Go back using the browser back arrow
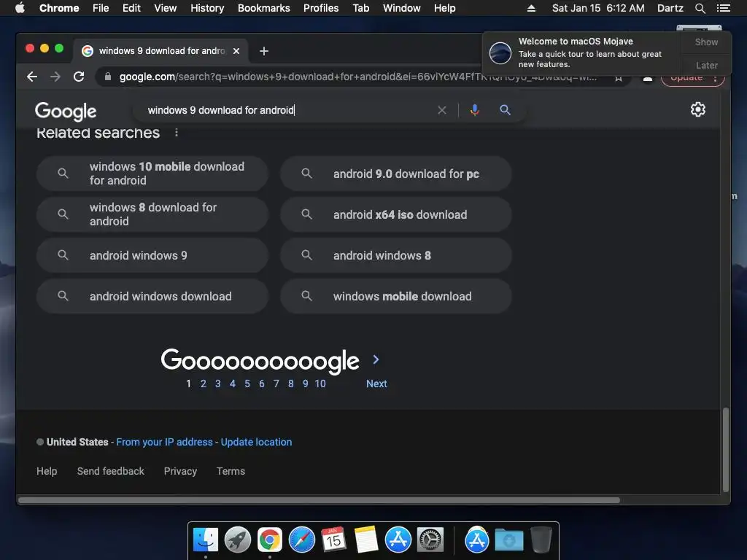The width and height of the screenshot is (747, 560). click(32, 77)
